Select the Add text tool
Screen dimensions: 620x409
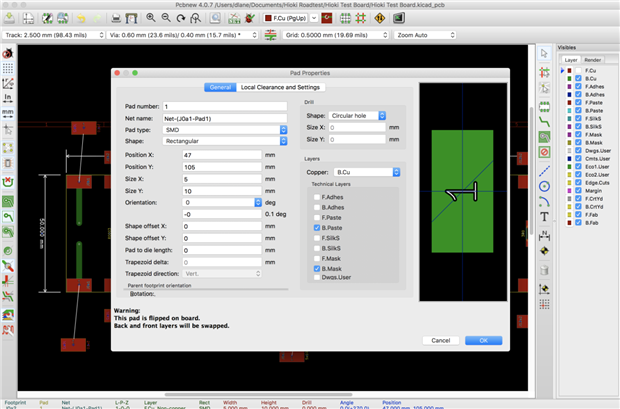(545, 216)
